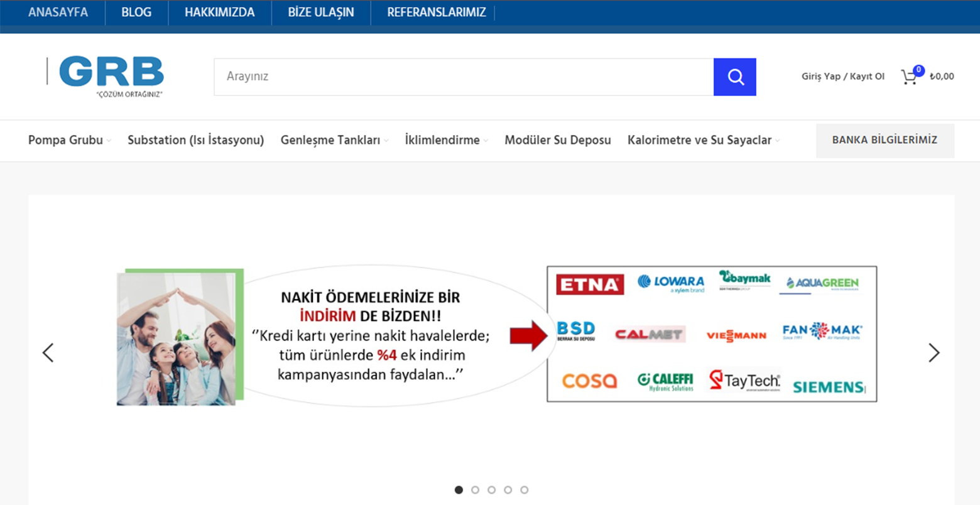
Task: Select the first active carousel dot
Action: click(459, 490)
